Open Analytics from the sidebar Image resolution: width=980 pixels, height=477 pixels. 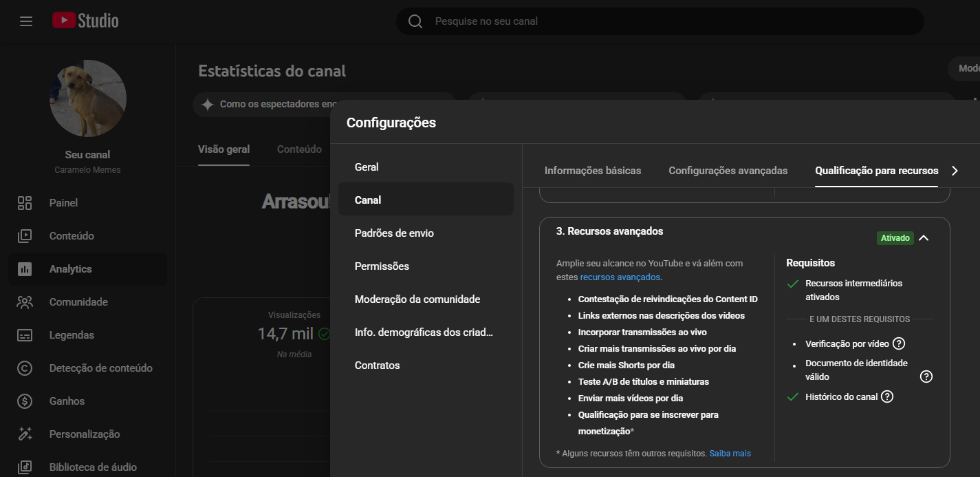pyautogui.click(x=88, y=269)
